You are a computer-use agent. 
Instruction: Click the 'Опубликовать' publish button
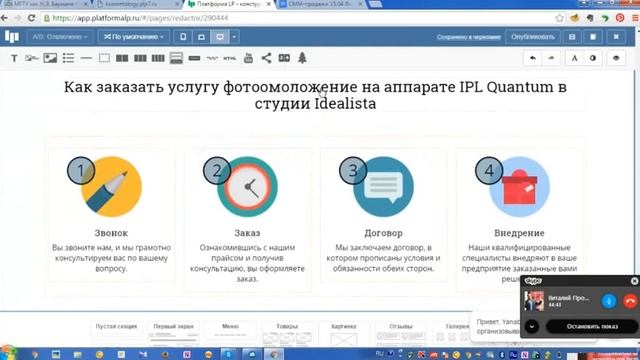(533, 37)
